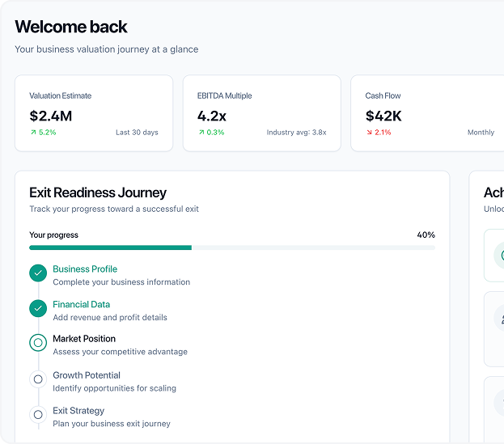Image resolution: width=504 pixels, height=444 pixels.
Task: Click the Financial Data completed checkmark icon
Action: coord(38,308)
